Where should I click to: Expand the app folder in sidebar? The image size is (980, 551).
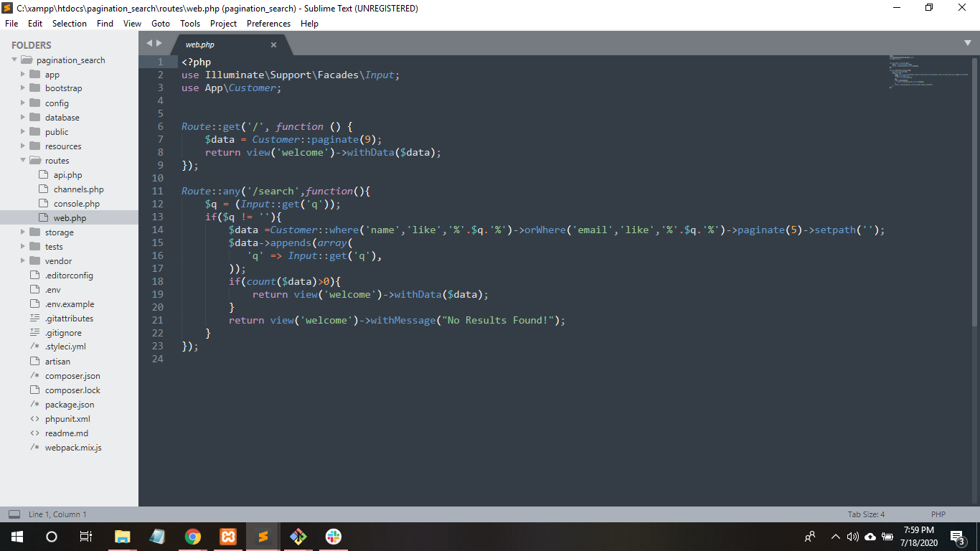(x=23, y=75)
